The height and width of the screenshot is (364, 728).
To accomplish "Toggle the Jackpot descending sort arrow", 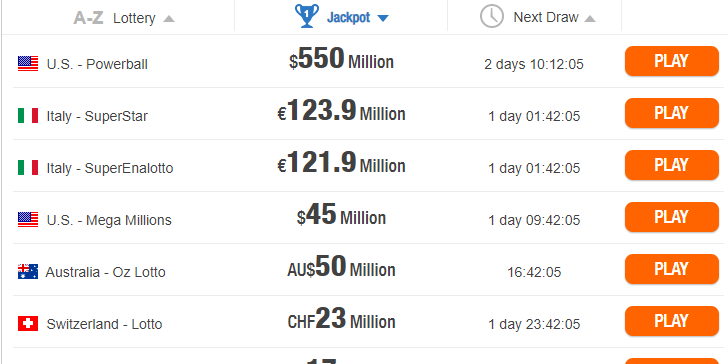I will (x=383, y=19).
